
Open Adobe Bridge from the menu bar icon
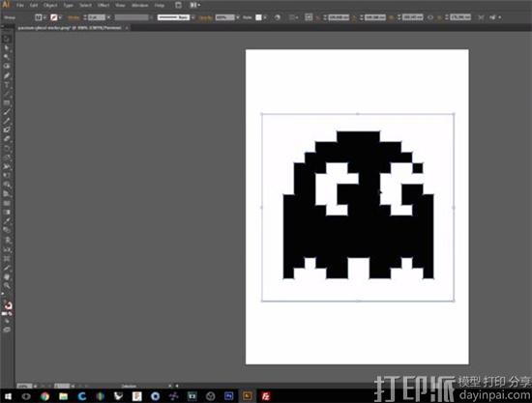click(x=178, y=5)
